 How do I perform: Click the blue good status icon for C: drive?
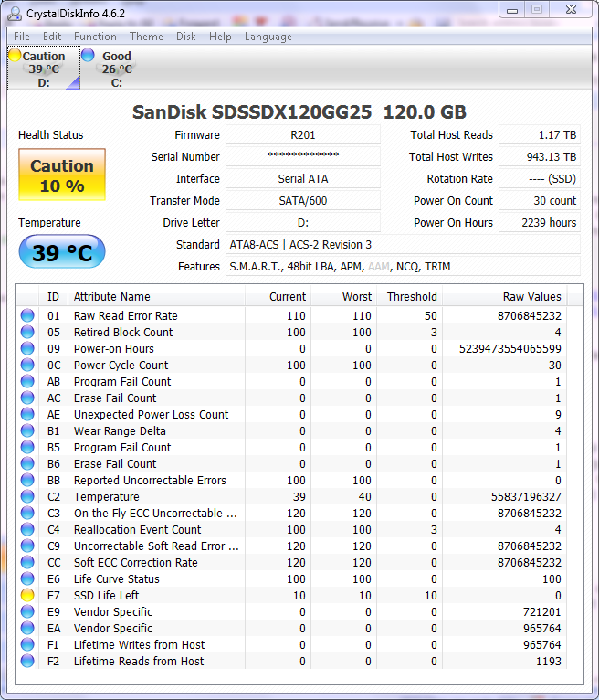pyautogui.click(x=88, y=56)
